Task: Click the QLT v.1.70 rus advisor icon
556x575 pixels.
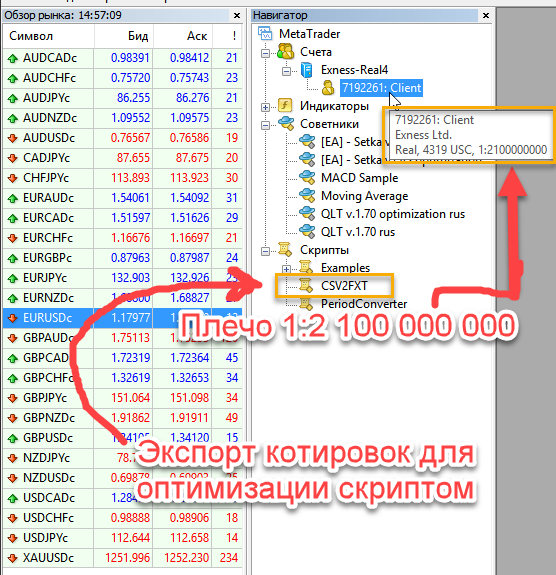Action: (307, 232)
